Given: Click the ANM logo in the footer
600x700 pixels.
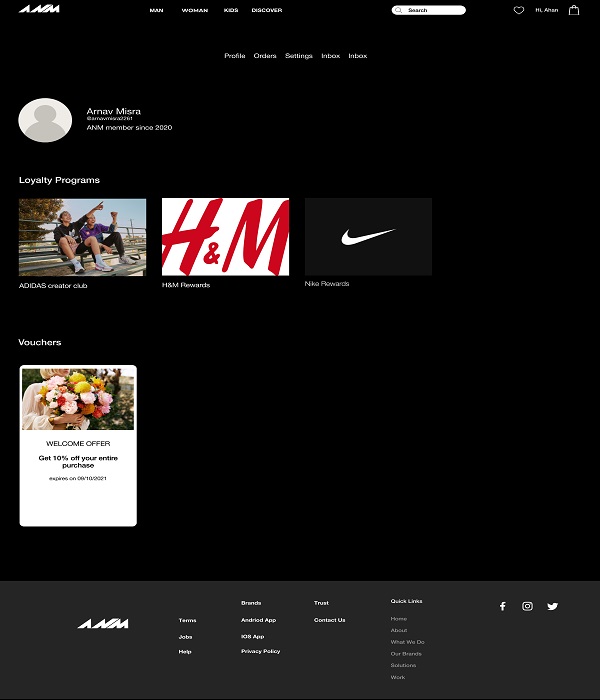Looking at the screenshot, I should (103, 623).
